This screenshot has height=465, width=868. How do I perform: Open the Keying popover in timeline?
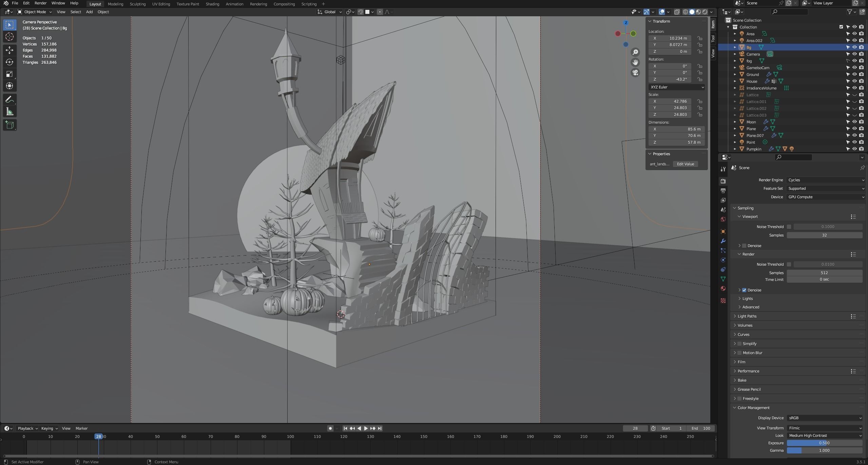point(49,428)
